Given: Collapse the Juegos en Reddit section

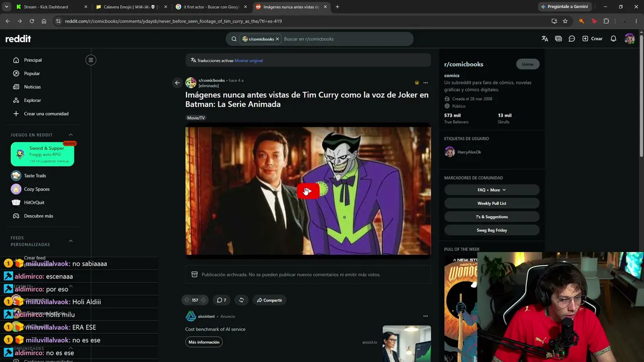Looking at the screenshot, I should 70,135.
